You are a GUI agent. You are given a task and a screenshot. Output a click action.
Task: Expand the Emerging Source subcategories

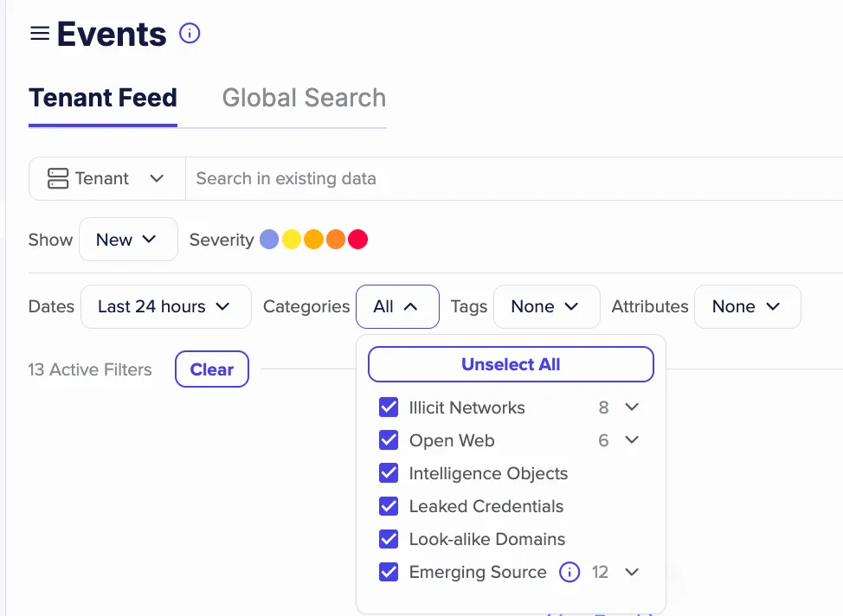632,572
